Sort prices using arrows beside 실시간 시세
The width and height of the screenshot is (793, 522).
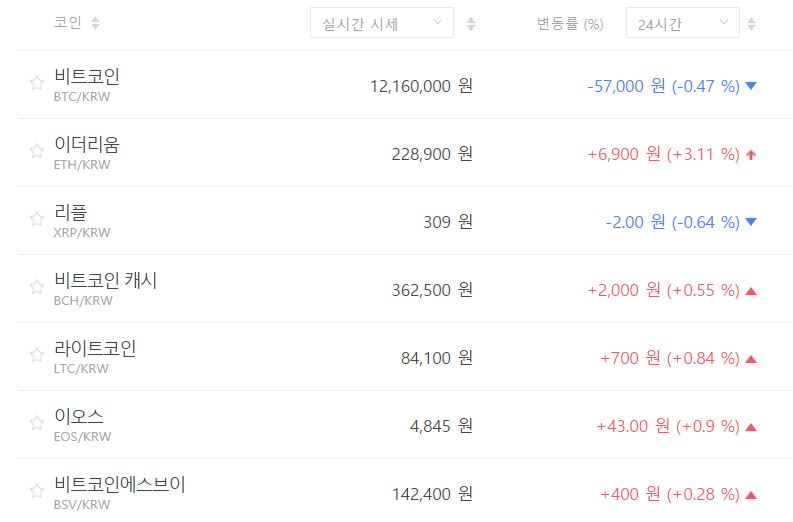click(x=471, y=24)
